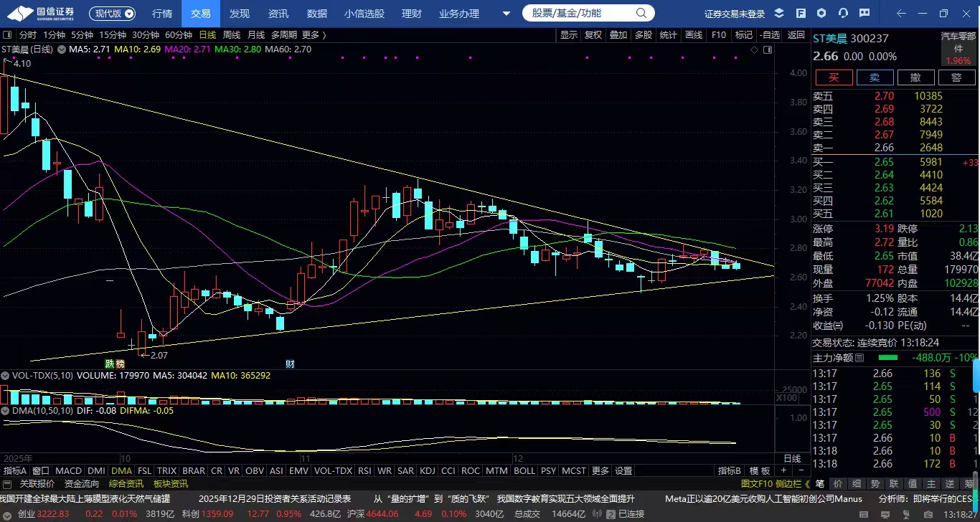The height and width of the screenshot is (522, 980).
Task: Open the F shortcut icon in title bar
Action: (x=801, y=13)
